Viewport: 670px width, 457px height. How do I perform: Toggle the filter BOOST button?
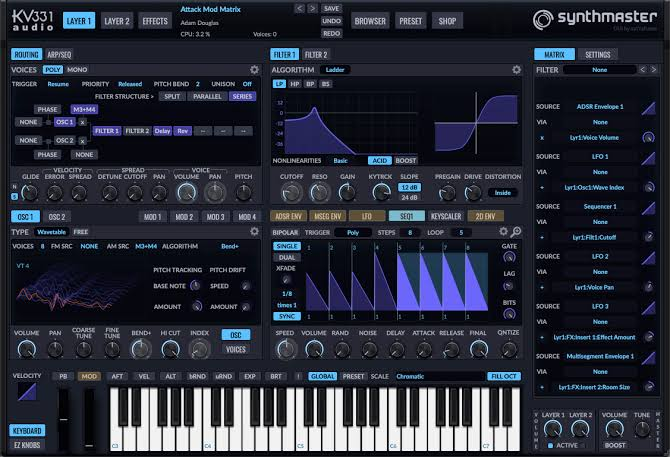[406, 161]
